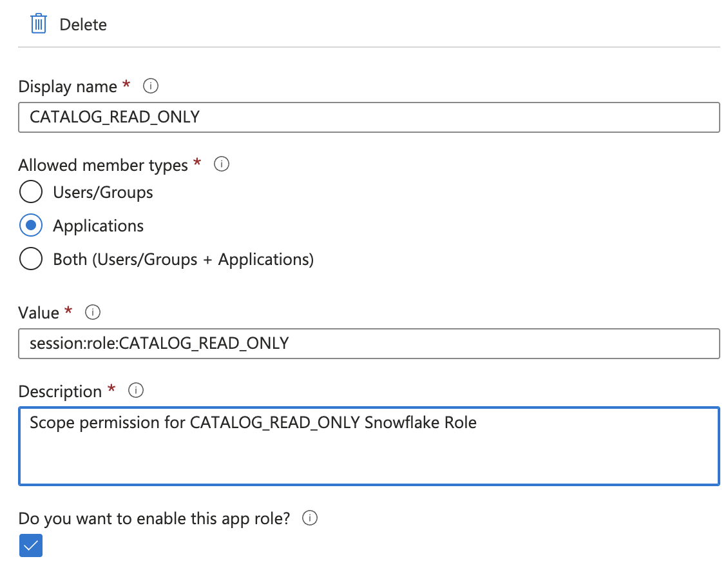
Task: Click the "Display name" field label
Action: pos(68,86)
